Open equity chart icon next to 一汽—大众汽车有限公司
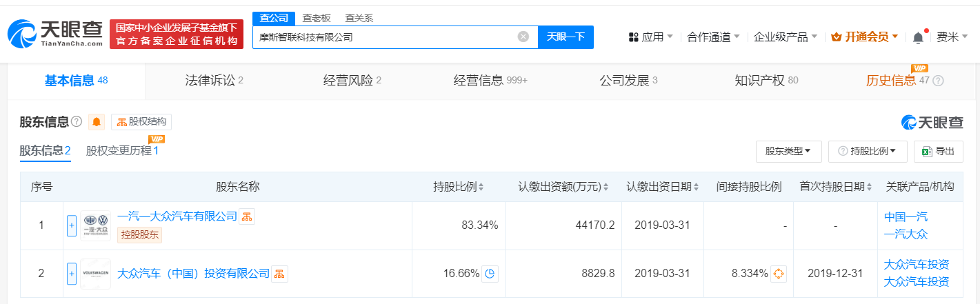Image resolution: width=980 pixels, height=304 pixels. [x=247, y=216]
